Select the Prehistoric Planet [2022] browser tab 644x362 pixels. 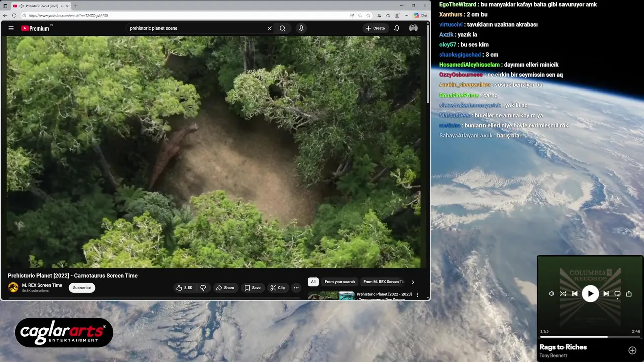click(41, 6)
